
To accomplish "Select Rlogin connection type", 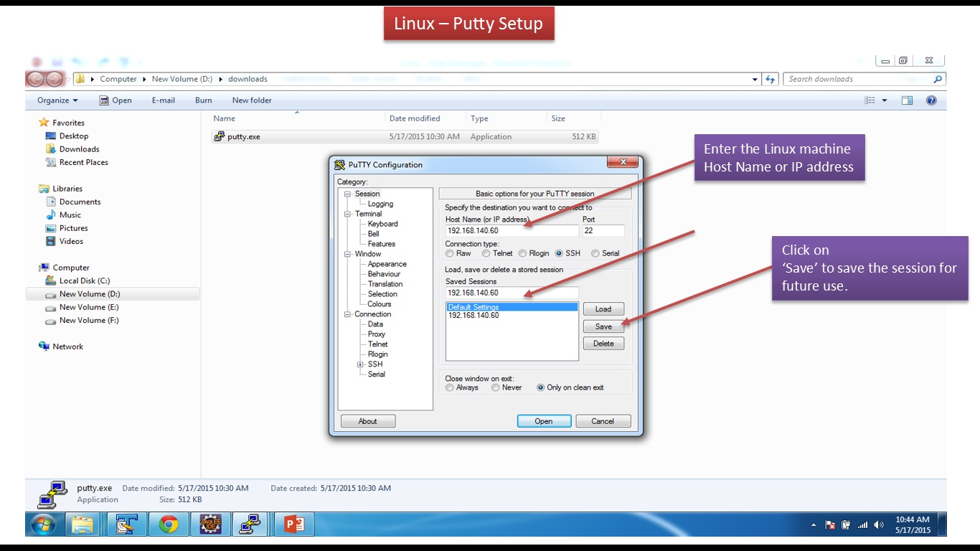I will 522,253.
